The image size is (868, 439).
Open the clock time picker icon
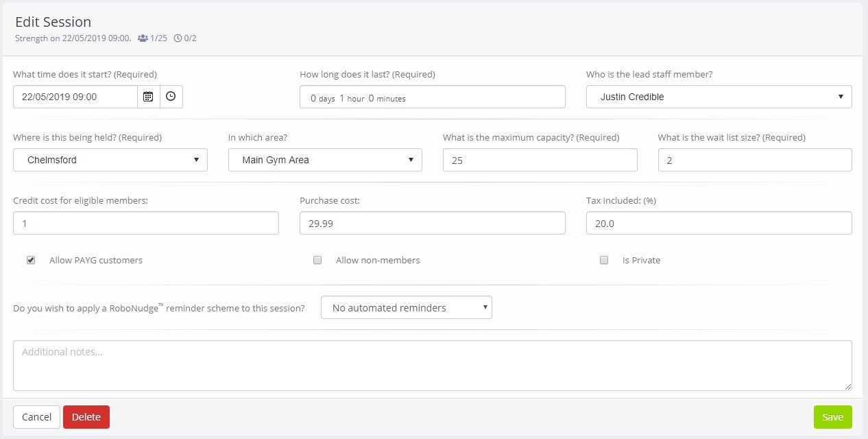coord(171,97)
